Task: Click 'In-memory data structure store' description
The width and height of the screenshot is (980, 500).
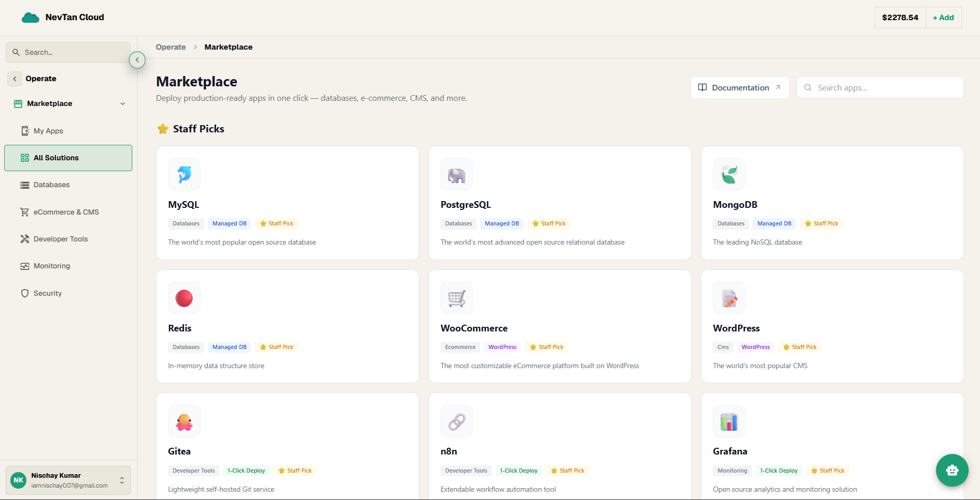Action: 216,366
